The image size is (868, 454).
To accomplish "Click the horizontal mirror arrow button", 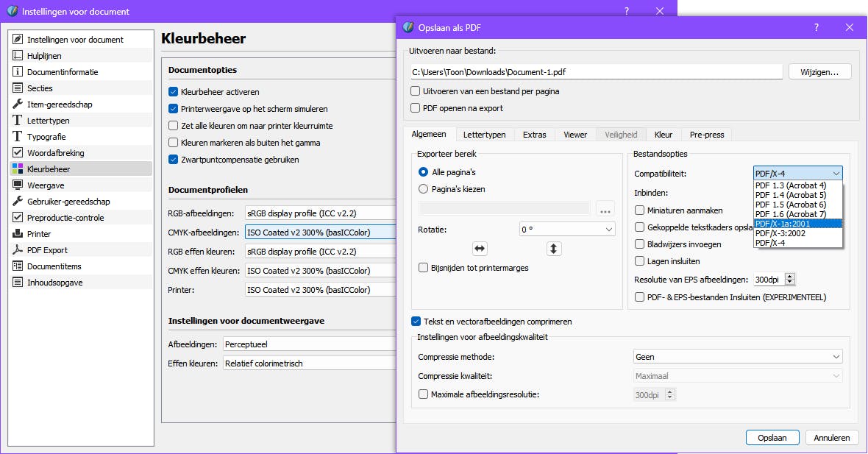I will tap(480, 249).
